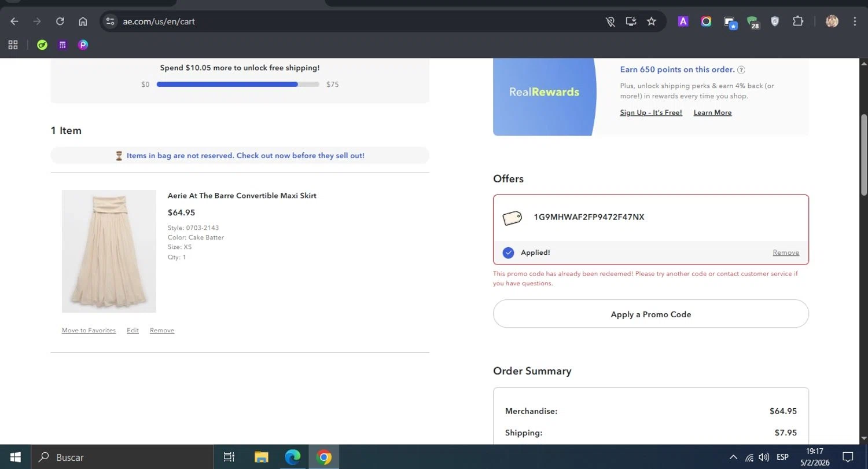Open the Chrome profile avatar
The image size is (868, 469).
point(832,21)
